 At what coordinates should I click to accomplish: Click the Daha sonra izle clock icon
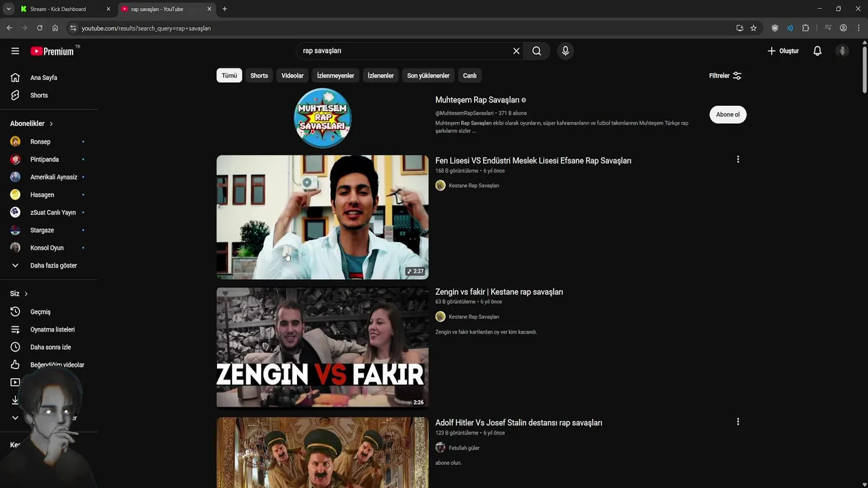click(15, 347)
